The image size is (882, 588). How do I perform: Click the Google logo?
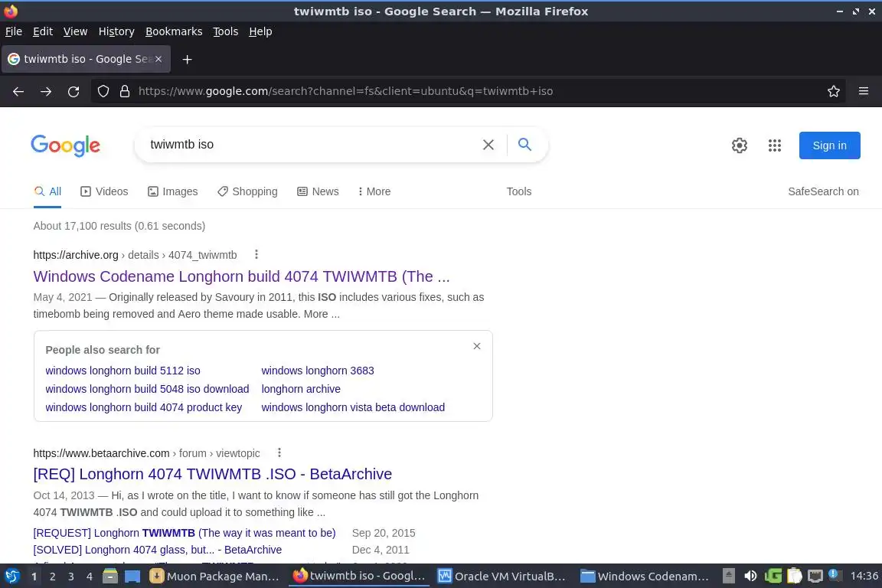coord(66,145)
